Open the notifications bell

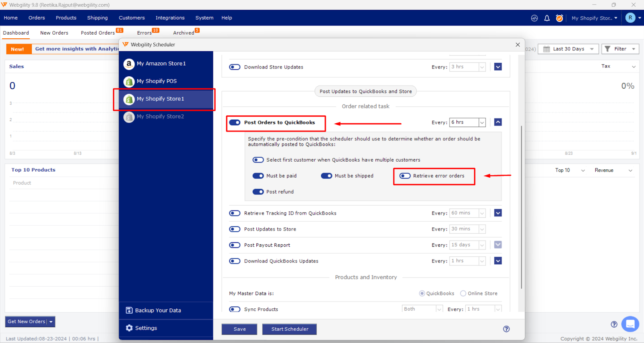[x=547, y=18]
